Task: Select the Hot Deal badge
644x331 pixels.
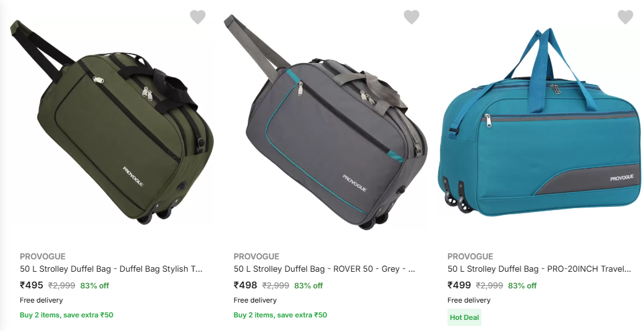Action: point(464,317)
